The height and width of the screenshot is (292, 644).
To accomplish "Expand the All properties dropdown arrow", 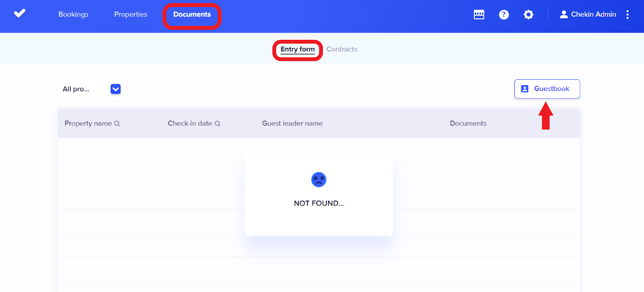I will click(x=116, y=89).
